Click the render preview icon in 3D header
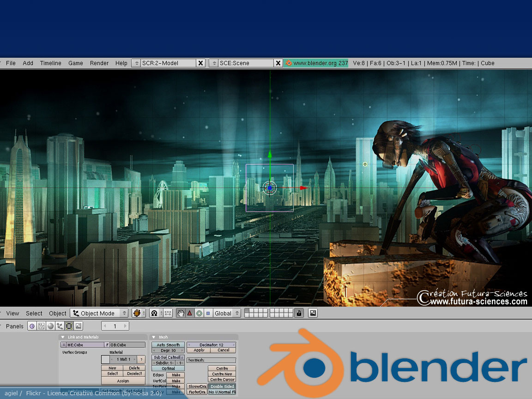The width and height of the screenshot is (532, 399). [x=313, y=313]
